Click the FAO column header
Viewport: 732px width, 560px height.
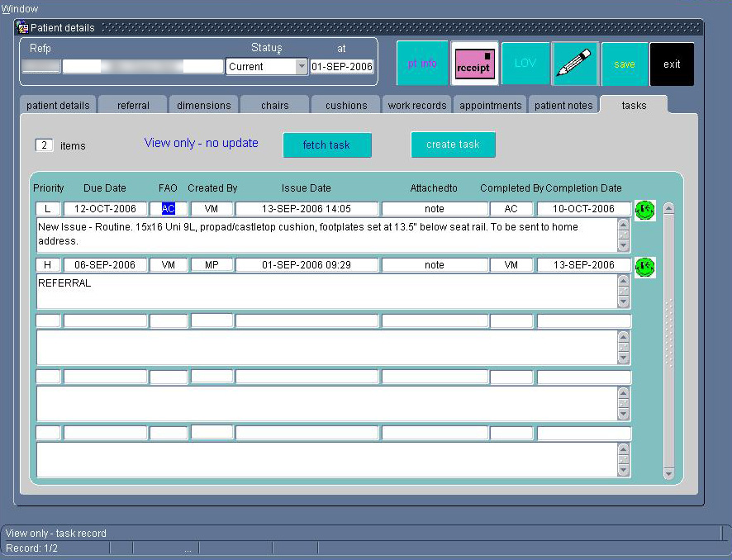[x=168, y=188]
